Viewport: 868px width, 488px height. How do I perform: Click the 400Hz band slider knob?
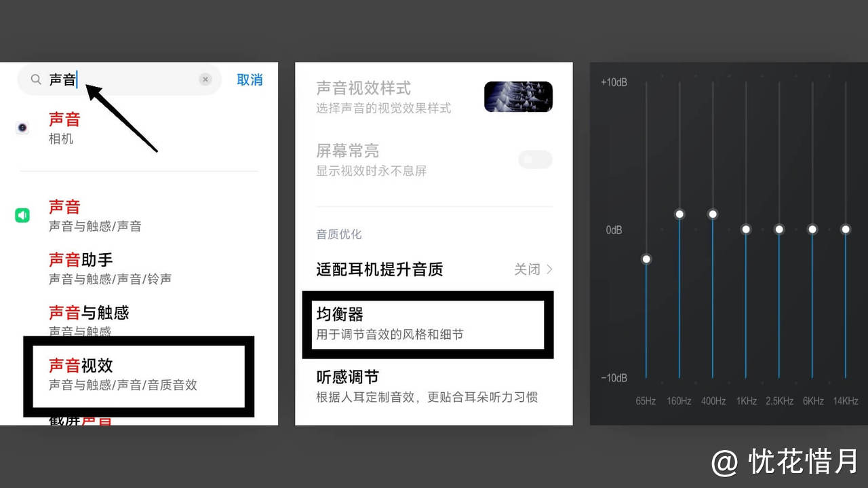pyautogui.click(x=713, y=214)
